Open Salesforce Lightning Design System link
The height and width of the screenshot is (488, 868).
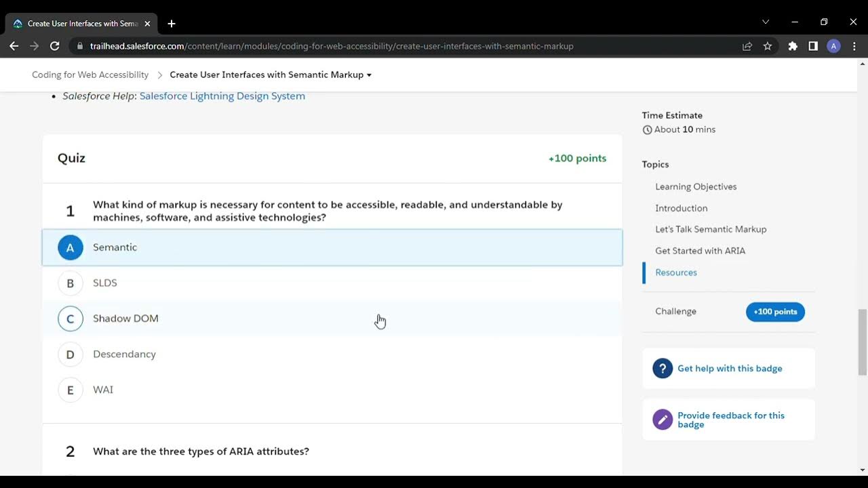pyautogui.click(x=222, y=96)
